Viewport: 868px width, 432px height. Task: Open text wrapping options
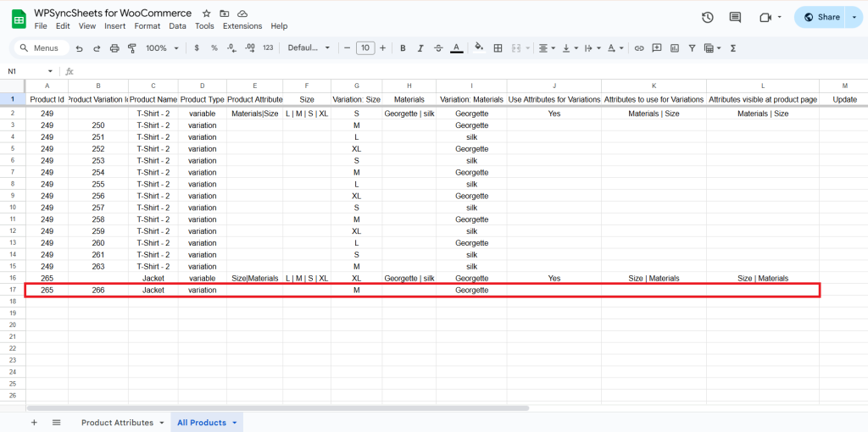[592, 48]
